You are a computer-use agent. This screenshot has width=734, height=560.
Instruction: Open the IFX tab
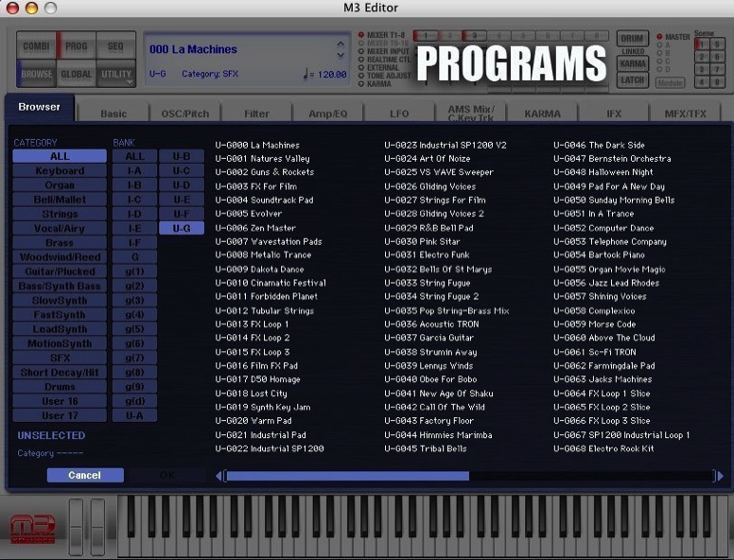pyautogui.click(x=614, y=114)
